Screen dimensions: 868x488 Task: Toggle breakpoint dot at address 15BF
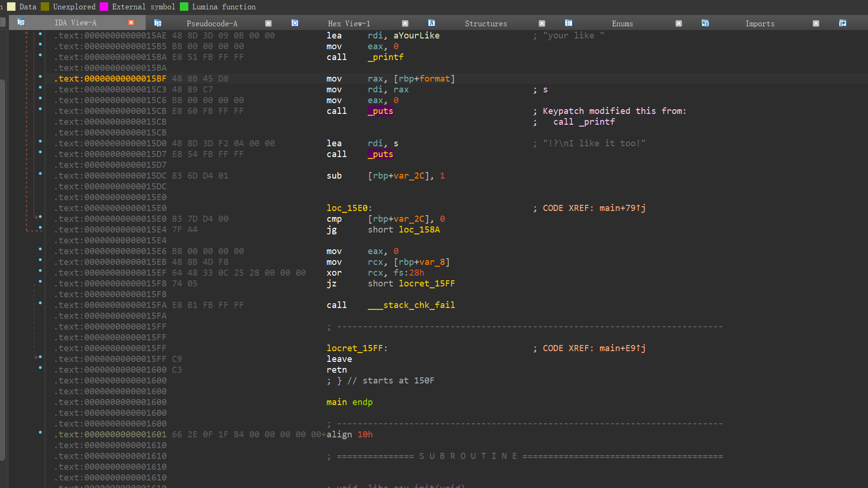[x=40, y=76]
